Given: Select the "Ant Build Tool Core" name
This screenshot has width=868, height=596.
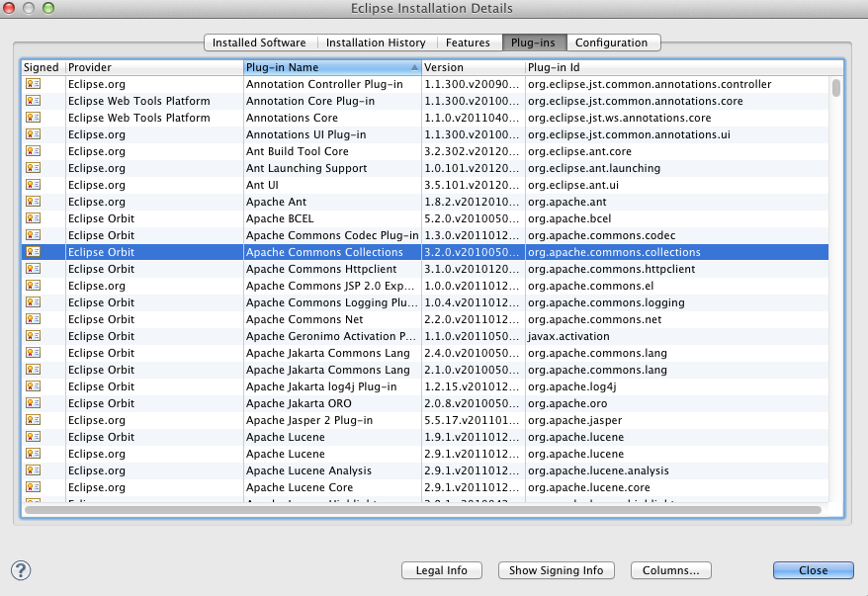Looking at the screenshot, I should (298, 151).
